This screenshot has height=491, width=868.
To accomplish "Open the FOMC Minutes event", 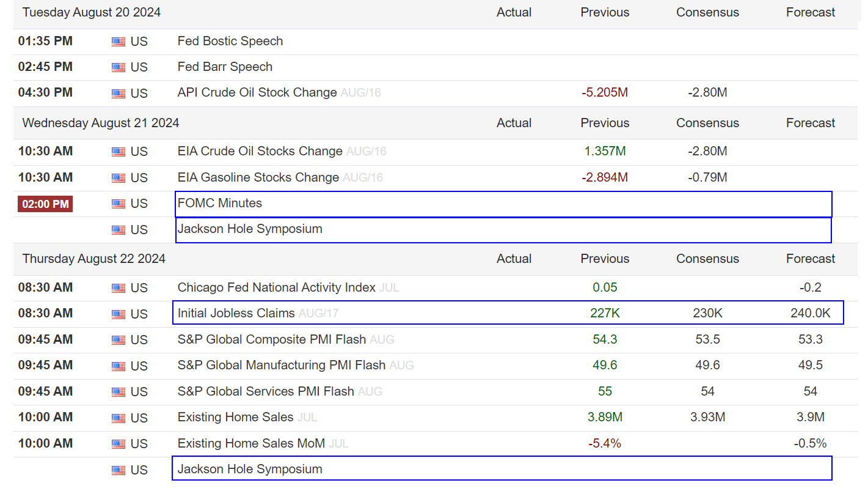I will pyautogui.click(x=220, y=203).
